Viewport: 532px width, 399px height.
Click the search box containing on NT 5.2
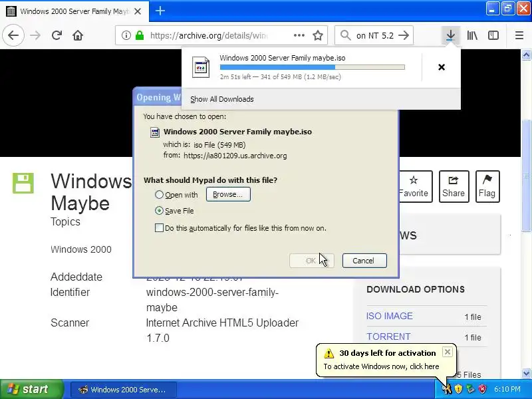point(374,35)
